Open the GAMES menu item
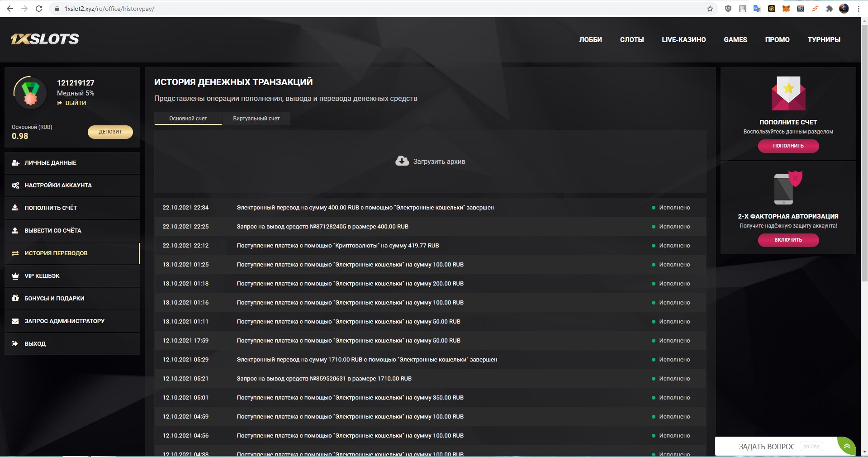Viewport: 868px width, 457px height. 735,40
